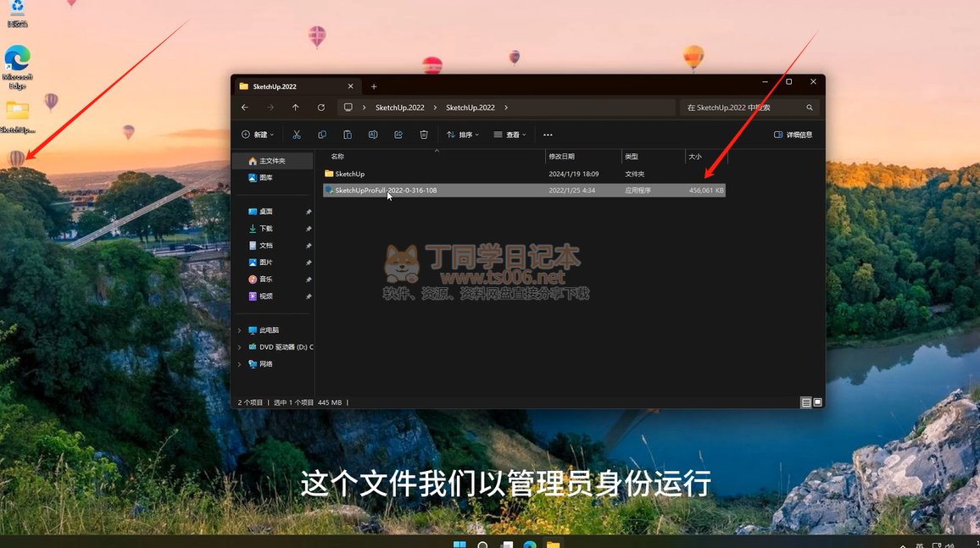Viewport: 980px width, 548px height.
Task: Go up one folder level
Action: (296, 108)
